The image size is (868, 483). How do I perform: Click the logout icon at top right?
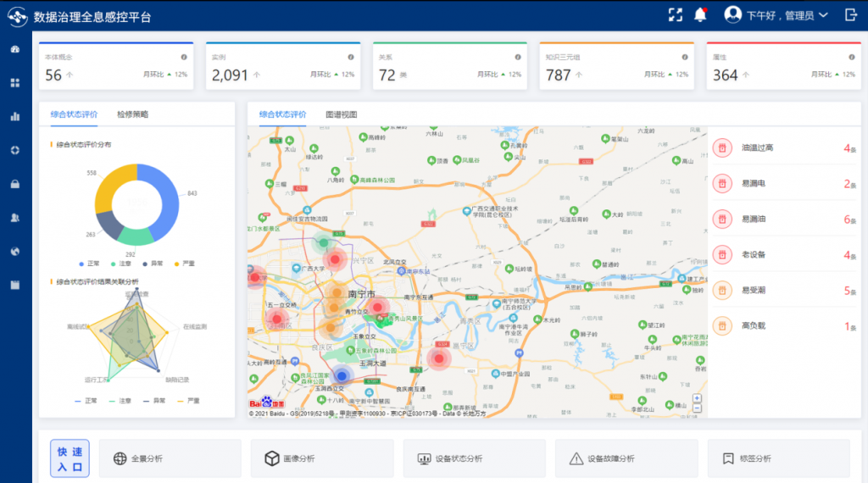pyautogui.click(x=851, y=14)
